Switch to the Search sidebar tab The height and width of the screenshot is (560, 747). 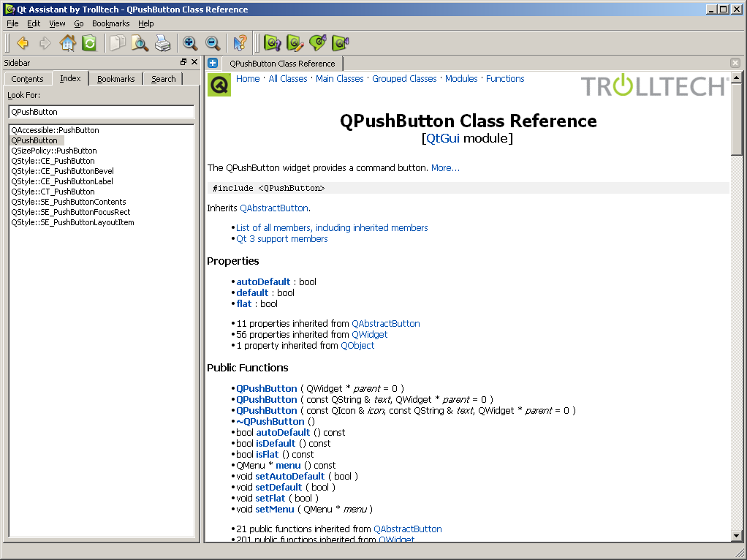click(164, 79)
